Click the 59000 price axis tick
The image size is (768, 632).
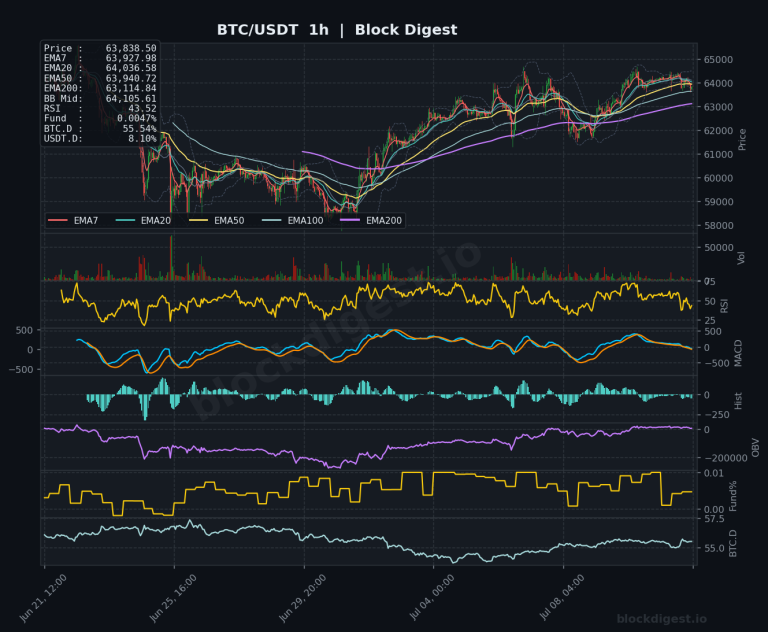click(718, 202)
